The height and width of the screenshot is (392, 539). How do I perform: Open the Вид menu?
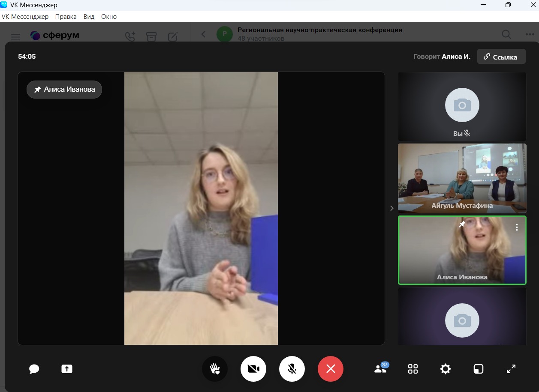tap(89, 17)
